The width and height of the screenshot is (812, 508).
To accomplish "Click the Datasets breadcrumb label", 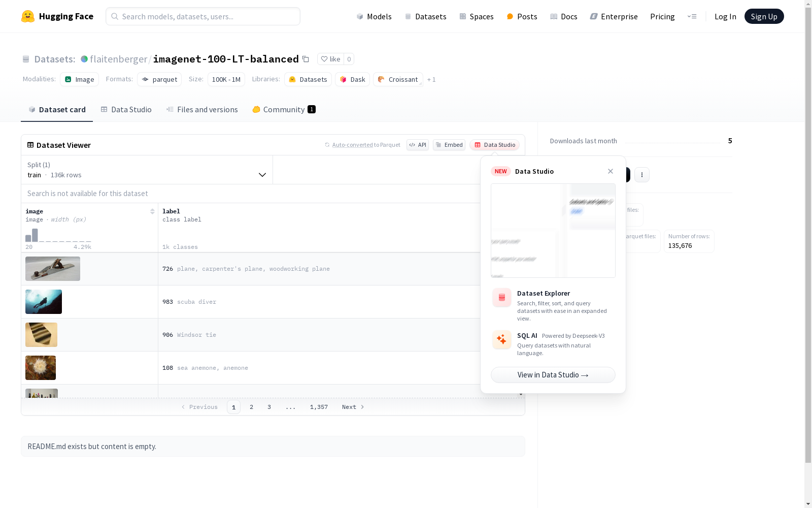I will click(x=54, y=59).
